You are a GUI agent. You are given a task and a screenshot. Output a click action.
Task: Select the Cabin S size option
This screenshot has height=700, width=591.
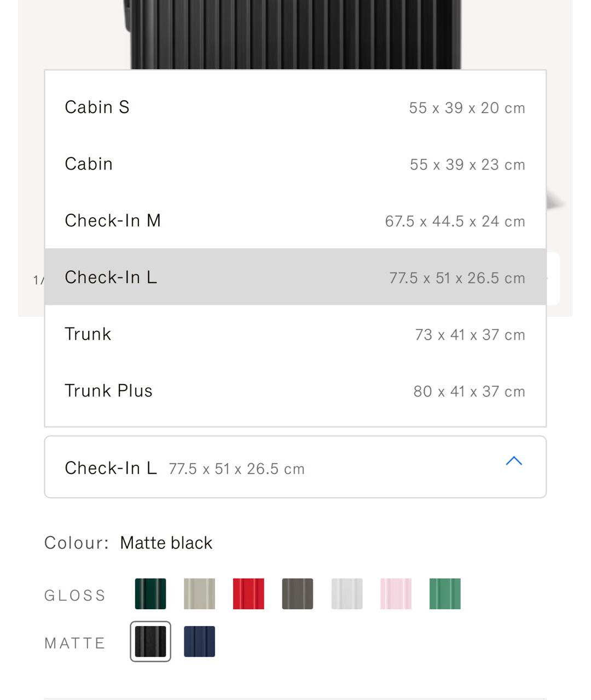click(295, 107)
